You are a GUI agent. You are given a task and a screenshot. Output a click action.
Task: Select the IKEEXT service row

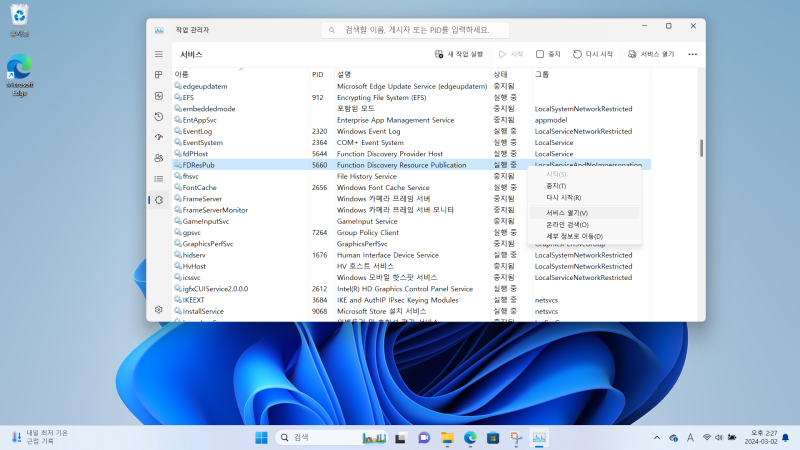[x=411, y=300]
